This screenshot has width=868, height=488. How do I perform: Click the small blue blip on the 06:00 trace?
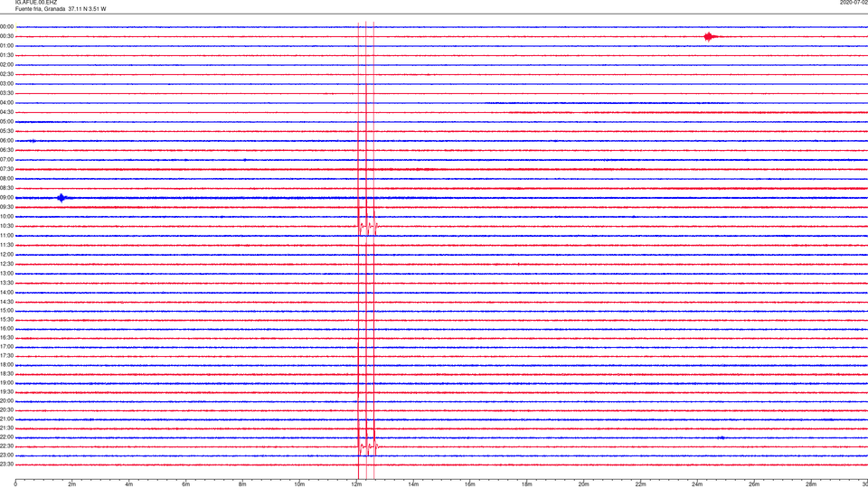33,141
